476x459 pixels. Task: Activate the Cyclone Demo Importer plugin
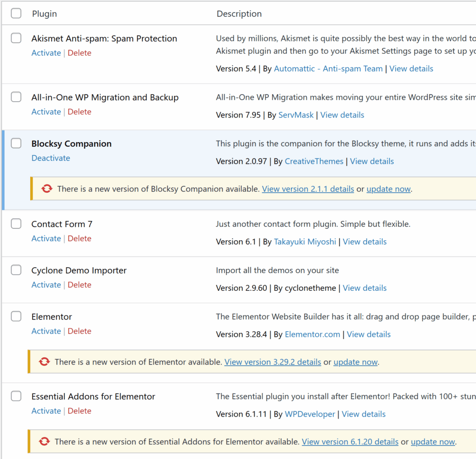46,285
